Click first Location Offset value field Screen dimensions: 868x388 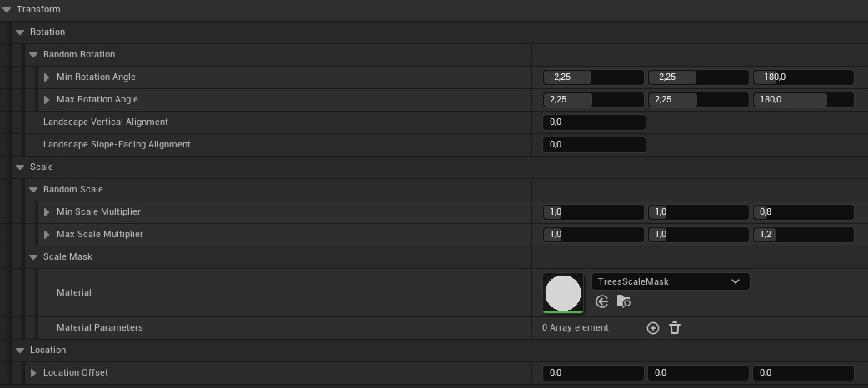[x=593, y=372]
